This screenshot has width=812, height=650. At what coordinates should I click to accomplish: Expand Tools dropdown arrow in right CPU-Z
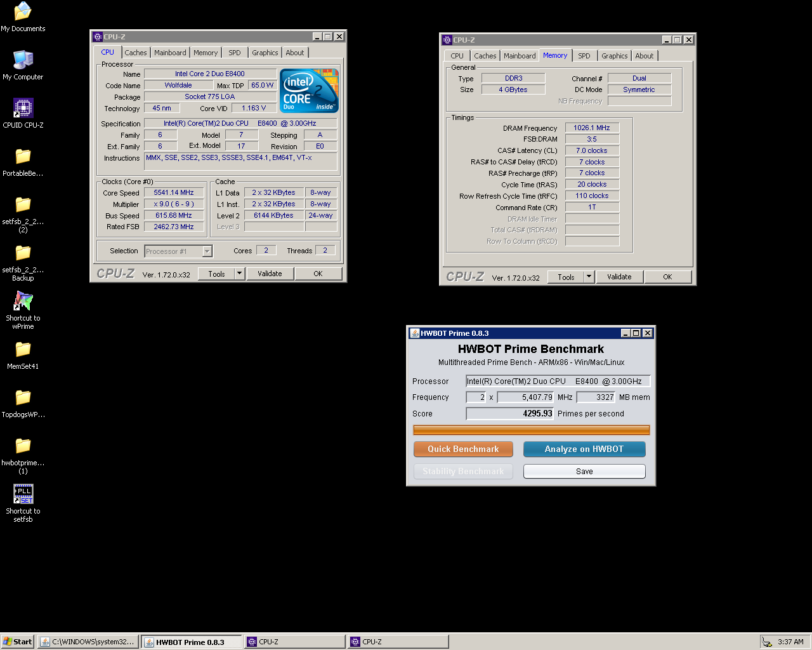589,277
